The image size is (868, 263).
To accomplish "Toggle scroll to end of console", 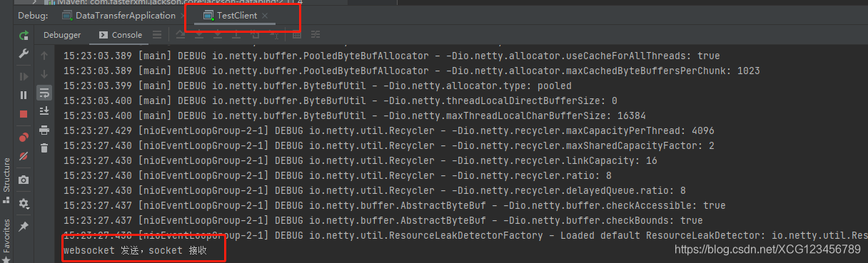I will pyautogui.click(x=44, y=111).
